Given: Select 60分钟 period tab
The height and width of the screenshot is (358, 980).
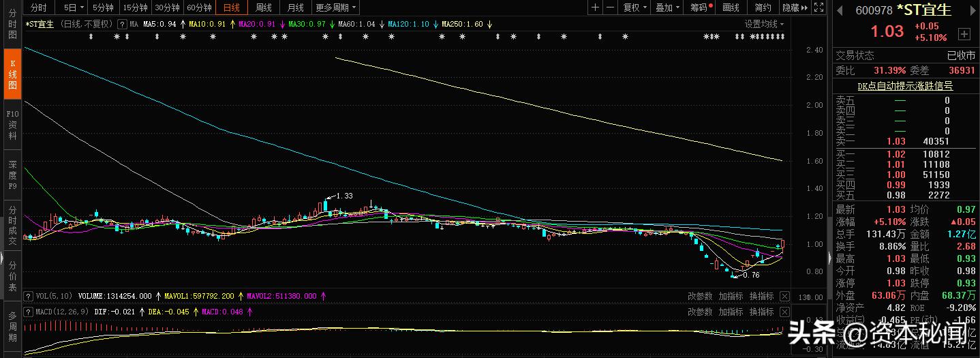Looking at the screenshot, I should click(200, 8).
